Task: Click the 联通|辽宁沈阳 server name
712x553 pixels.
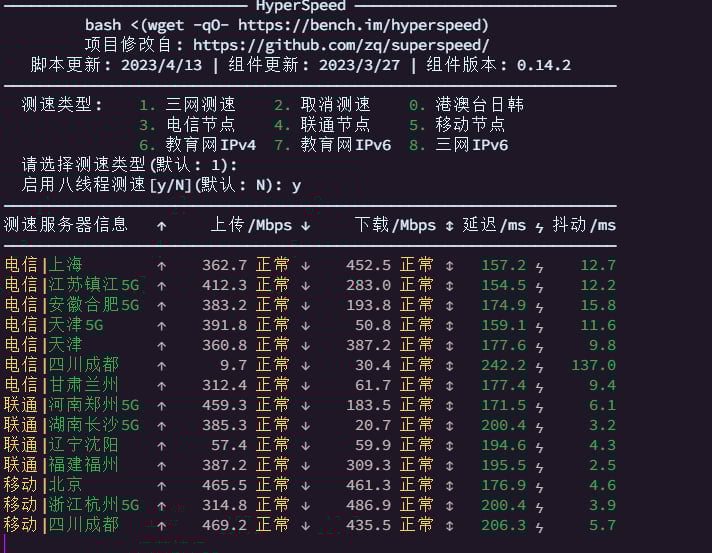Action: pos(61,444)
